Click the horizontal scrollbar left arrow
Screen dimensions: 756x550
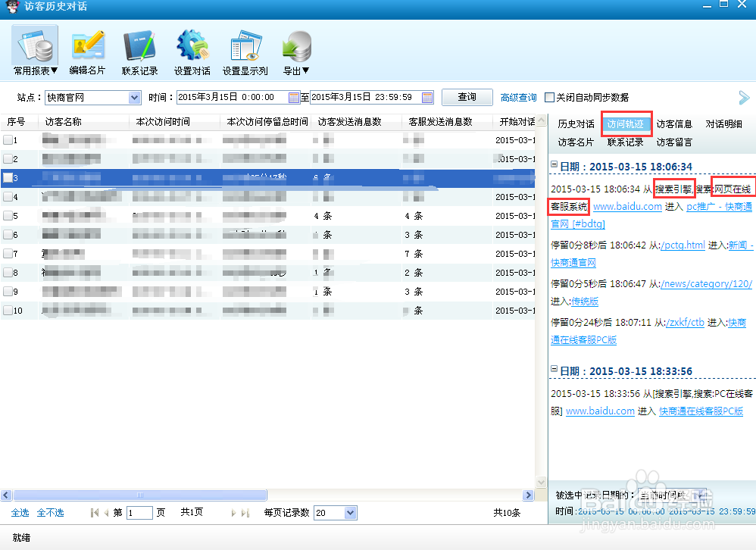[6, 495]
